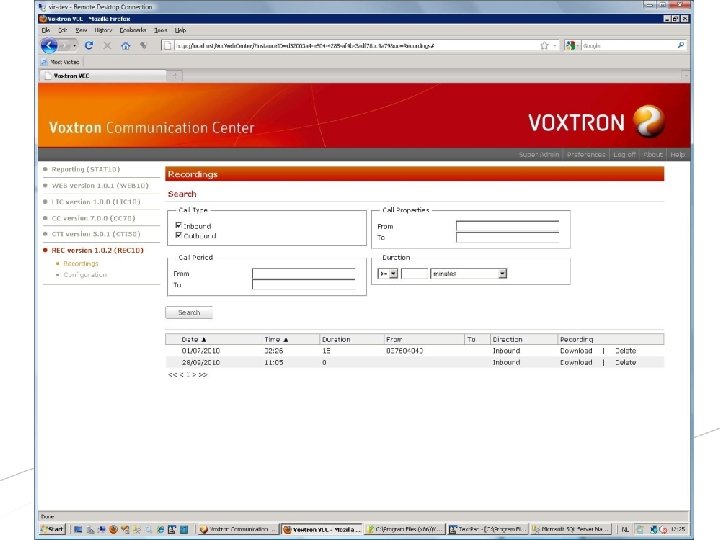720x540 pixels.
Task: Open CTI version 3.0.1 (CTI30) in sidebar
Action: [96, 234]
